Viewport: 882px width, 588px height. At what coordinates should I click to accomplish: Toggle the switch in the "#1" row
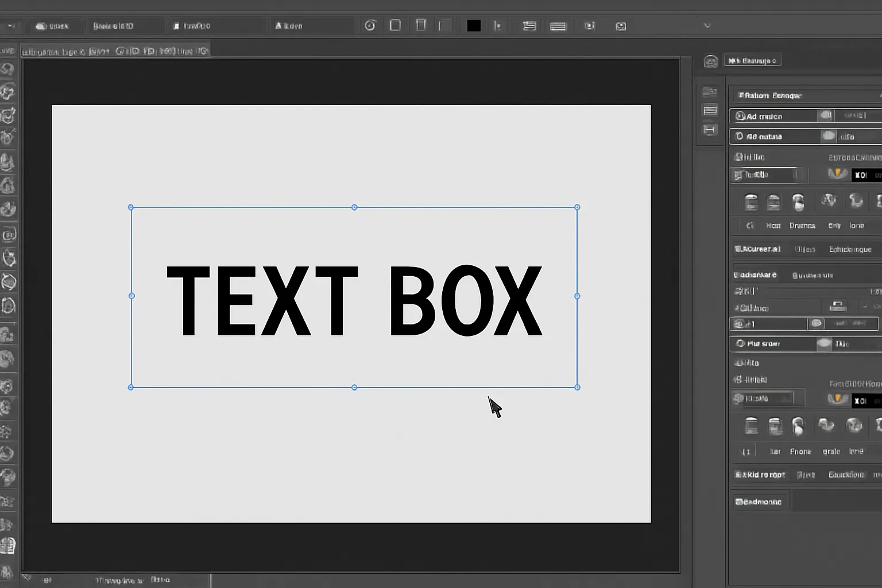click(x=816, y=323)
